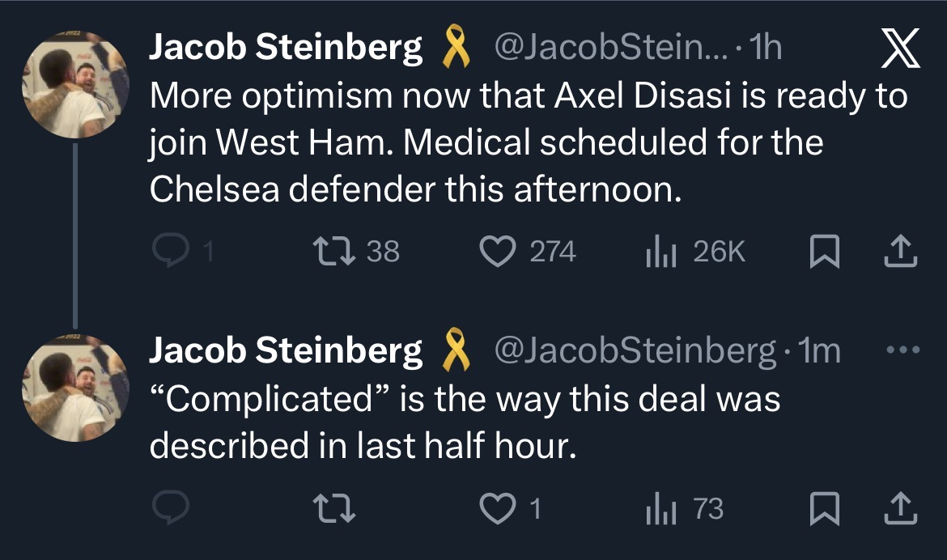This screenshot has height=560, width=947.
Task: Click the truncated @JacobStein... handle
Action: click(x=610, y=50)
